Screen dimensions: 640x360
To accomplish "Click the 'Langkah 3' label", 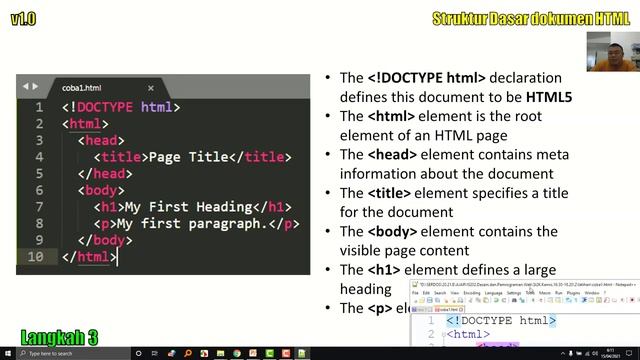I will [x=59, y=338].
